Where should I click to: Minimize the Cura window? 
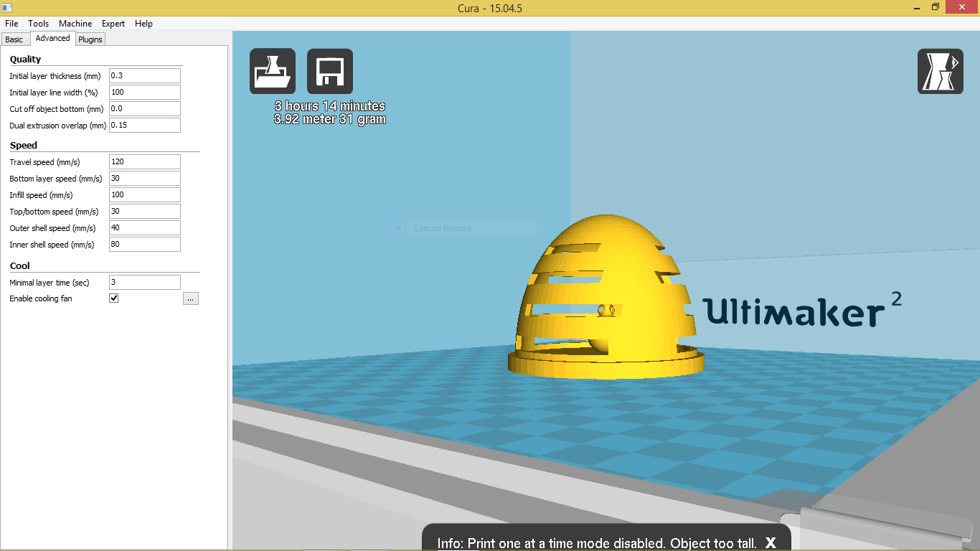[916, 7]
